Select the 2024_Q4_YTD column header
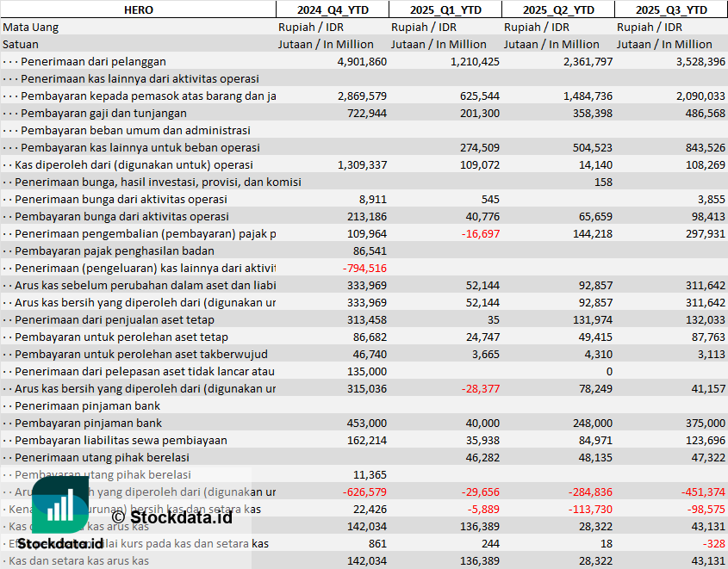 tap(333, 9)
